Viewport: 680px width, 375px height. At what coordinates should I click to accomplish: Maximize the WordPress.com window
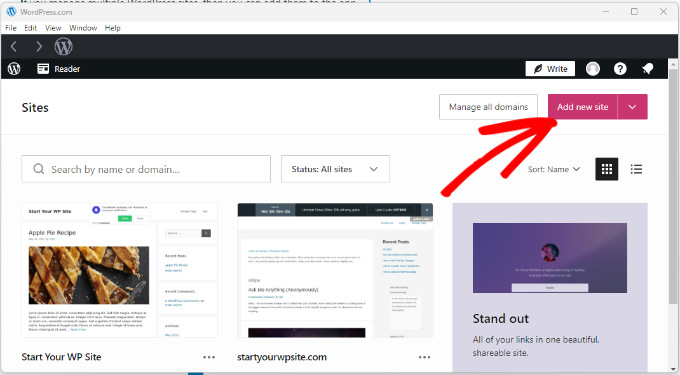634,12
